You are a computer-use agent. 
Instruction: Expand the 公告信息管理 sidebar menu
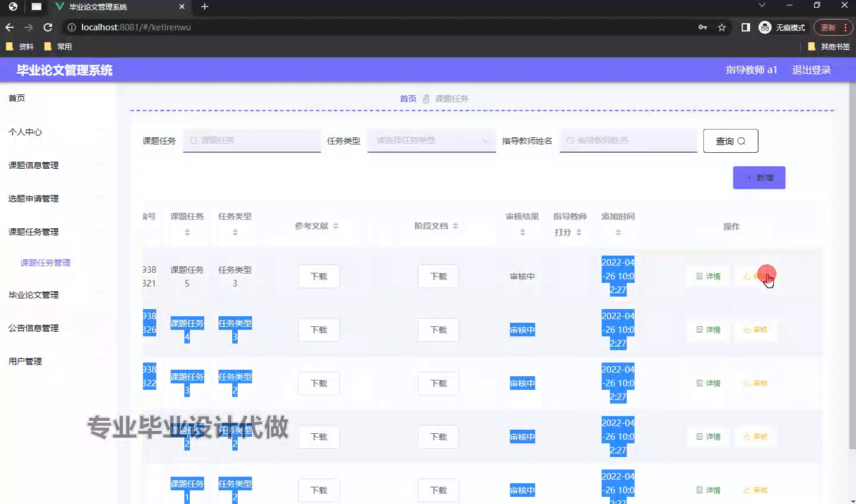(x=58, y=328)
